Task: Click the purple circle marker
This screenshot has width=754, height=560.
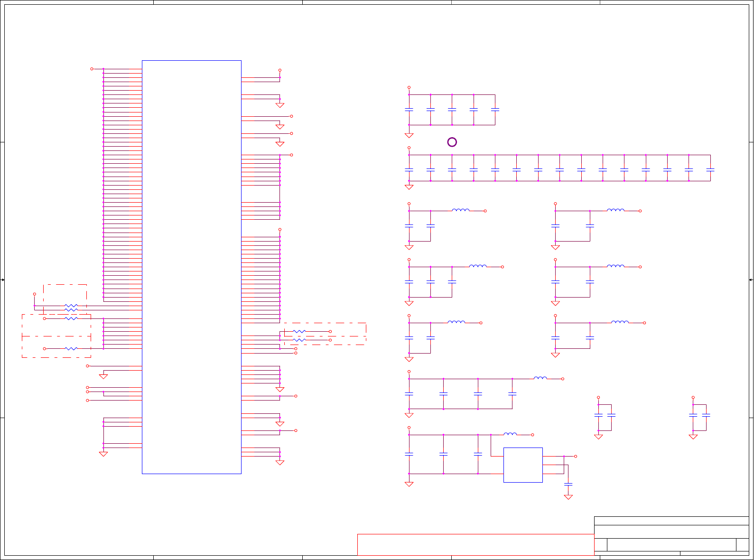Action: pos(452,142)
